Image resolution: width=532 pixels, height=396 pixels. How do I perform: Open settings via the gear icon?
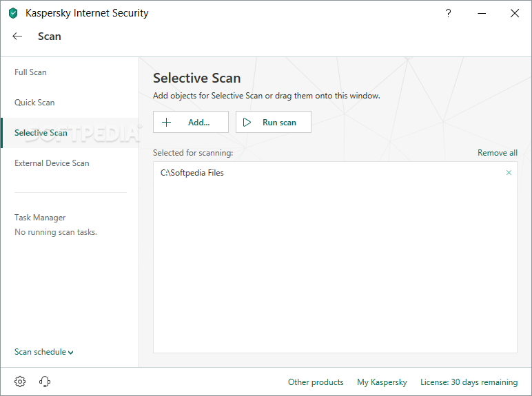click(20, 382)
